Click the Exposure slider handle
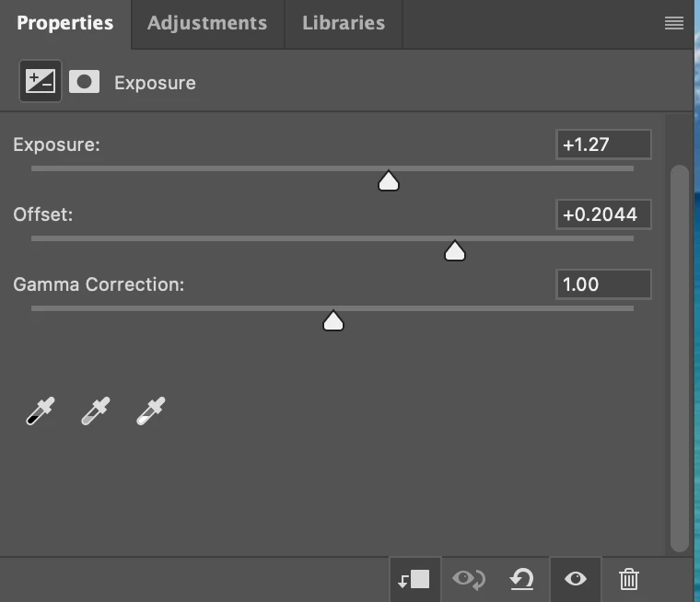 (389, 180)
